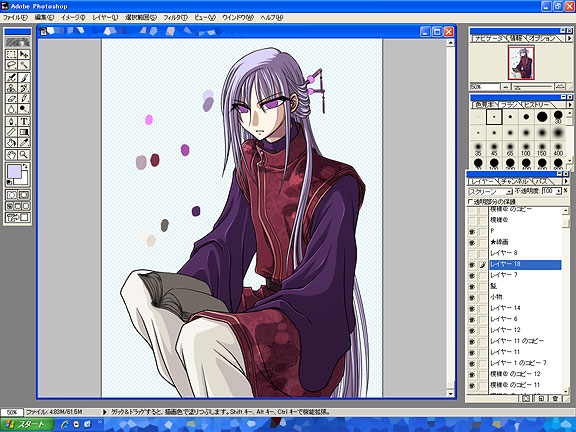Reset to default colors icon
The image size is (576, 432).
click(9, 182)
